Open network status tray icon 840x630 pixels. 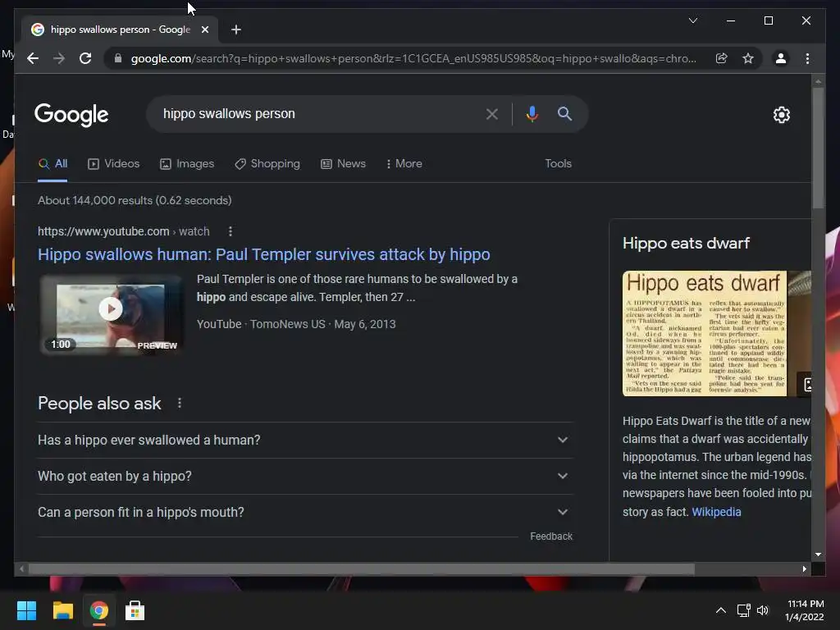(x=743, y=610)
